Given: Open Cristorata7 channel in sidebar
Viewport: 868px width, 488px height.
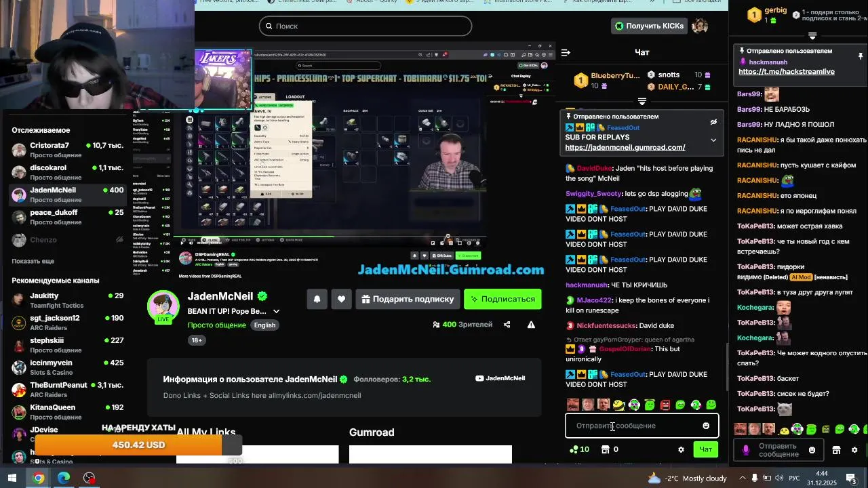Looking at the screenshot, I should point(68,150).
